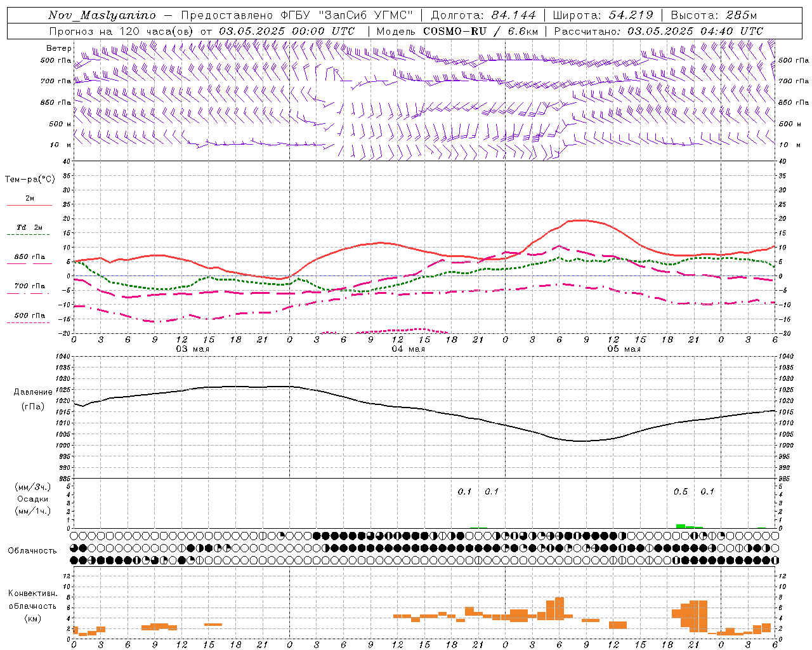Click the text Предоставлено ФГБУ "ЗапСиб УГМС"
This screenshot has width=812, height=650.
pos(298,15)
